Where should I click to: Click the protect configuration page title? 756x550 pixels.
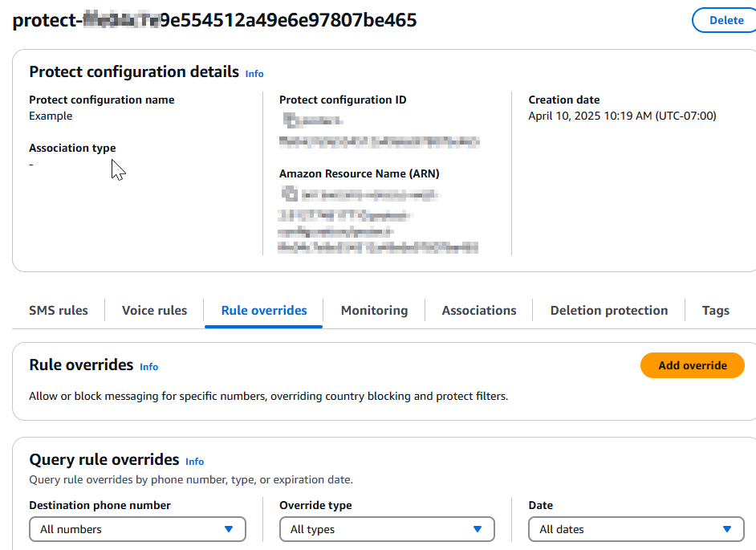[215, 20]
